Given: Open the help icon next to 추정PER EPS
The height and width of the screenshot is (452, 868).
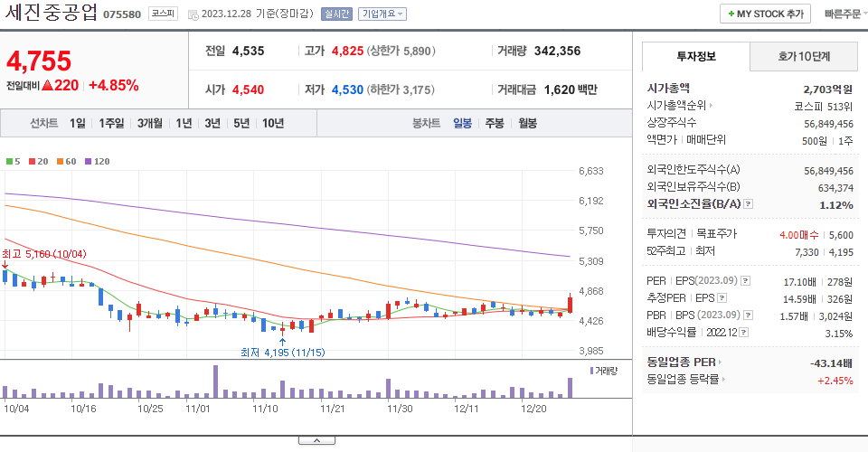Looking at the screenshot, I should [x=722, y=298].
